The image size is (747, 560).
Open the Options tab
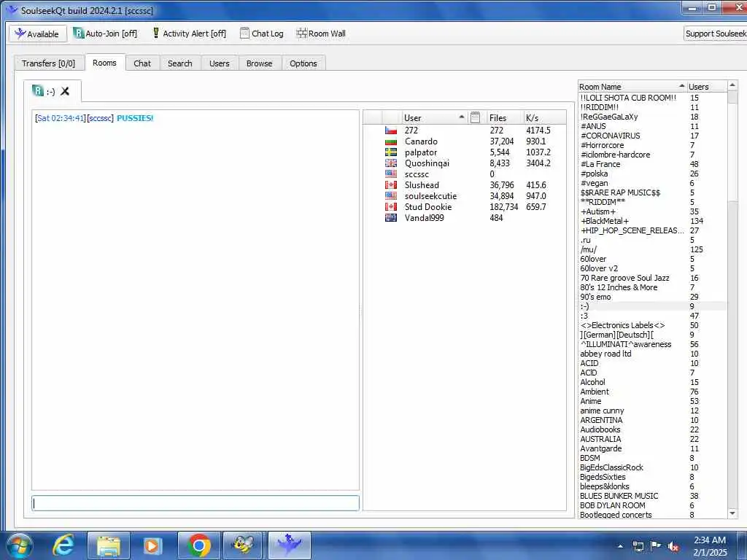pyautogui.click(x=303, y=63)
